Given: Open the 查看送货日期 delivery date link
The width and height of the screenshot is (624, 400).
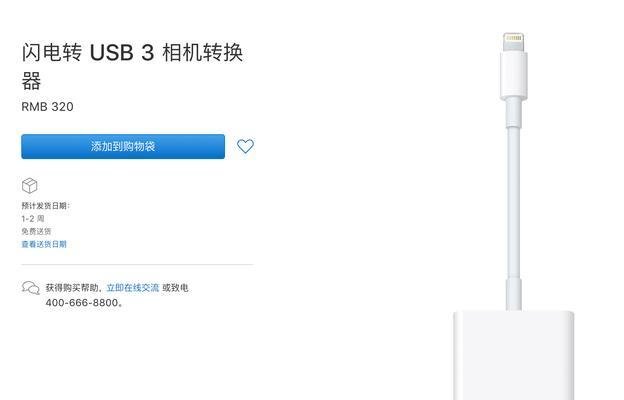Looking at the screenshot, I should tap(44, 244).
